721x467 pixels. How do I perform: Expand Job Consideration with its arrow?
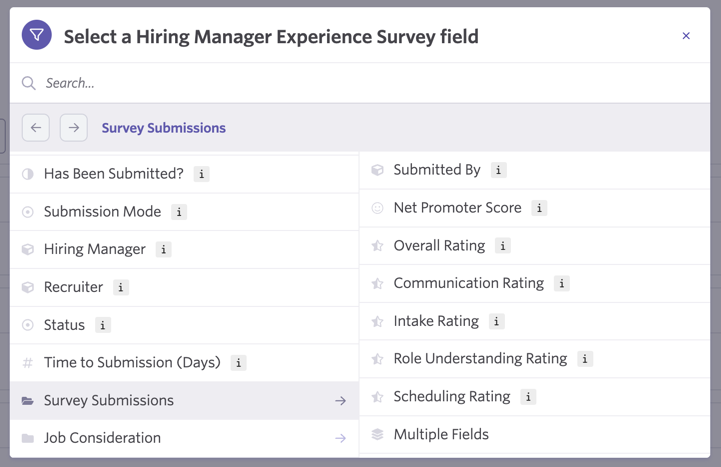pos(340,438)
